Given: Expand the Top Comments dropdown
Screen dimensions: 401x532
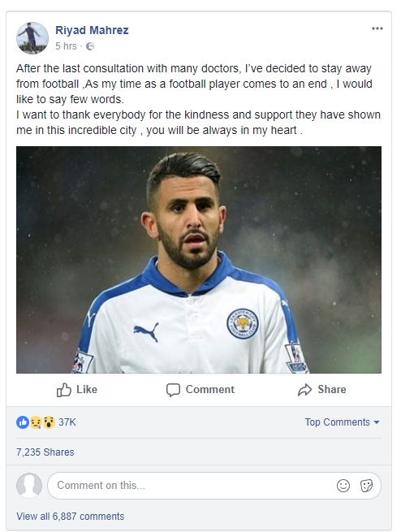Looking at the screenshot, I should point(342,422).
